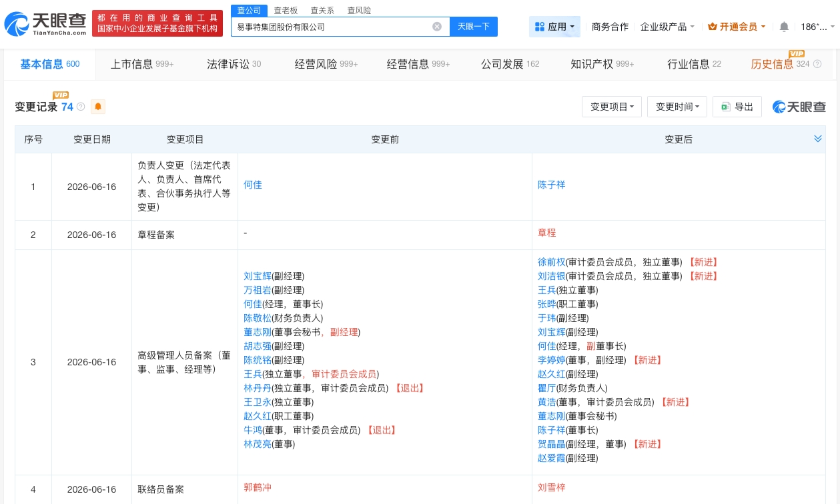This screenshot has height=504, width=840.
Task: Open 郭鹤冲 link in row 4
Action: 258,487
